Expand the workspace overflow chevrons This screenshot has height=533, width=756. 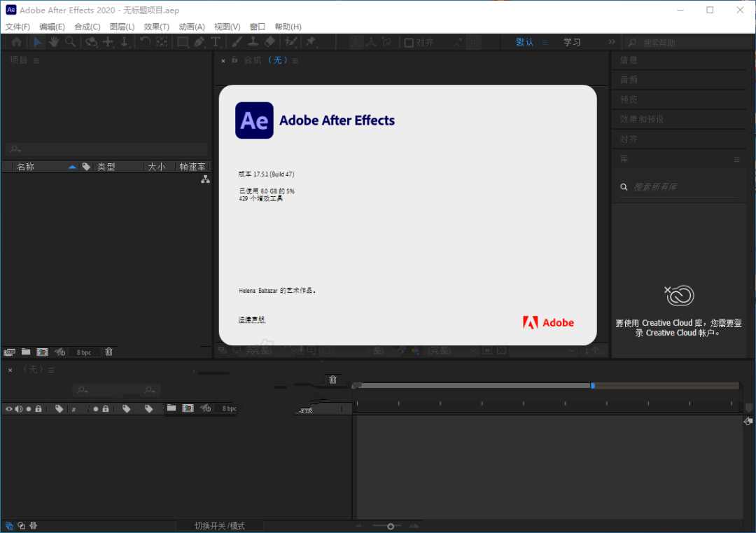click(612, 42)
